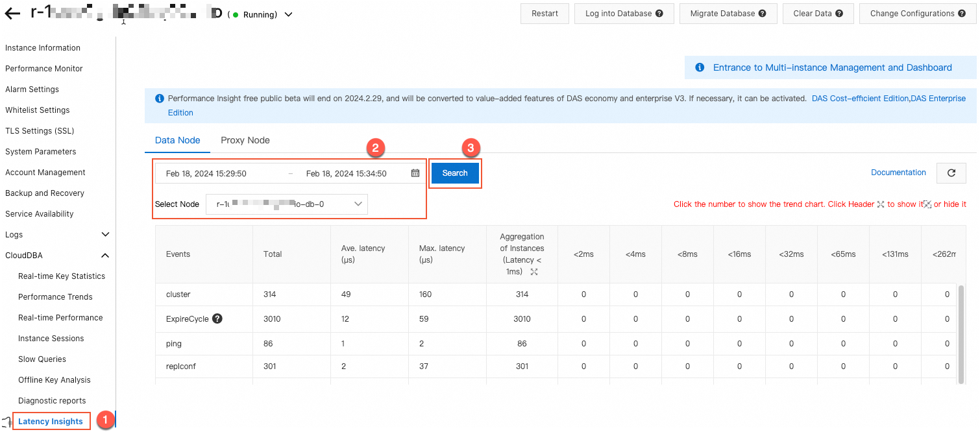Click the refresh icon button
980x432 pixels.
coord(951,173)
